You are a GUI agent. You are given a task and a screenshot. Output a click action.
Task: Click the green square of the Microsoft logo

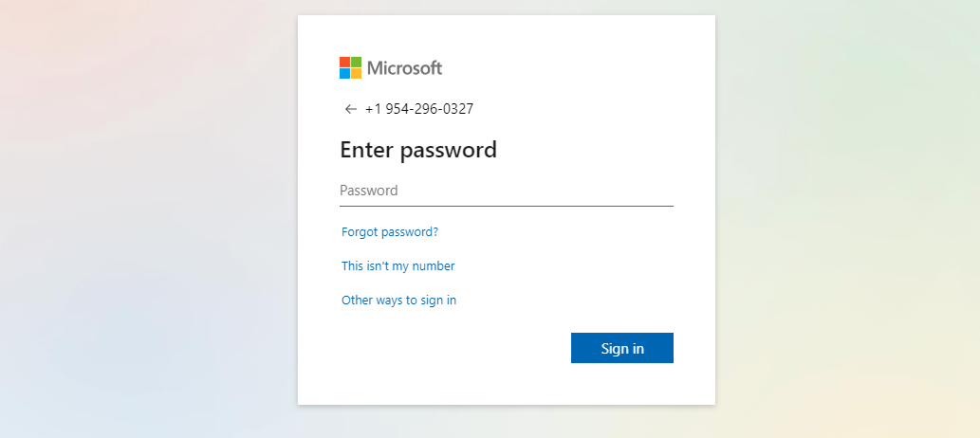point(357,62)
